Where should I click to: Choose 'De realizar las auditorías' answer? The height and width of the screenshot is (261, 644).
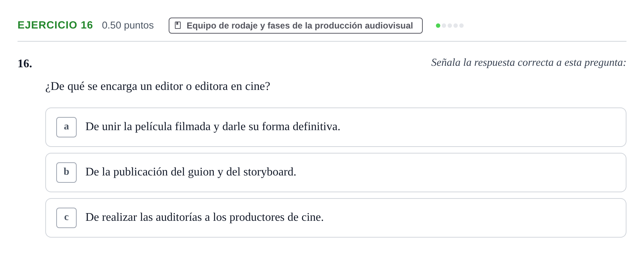coord(336,218)
